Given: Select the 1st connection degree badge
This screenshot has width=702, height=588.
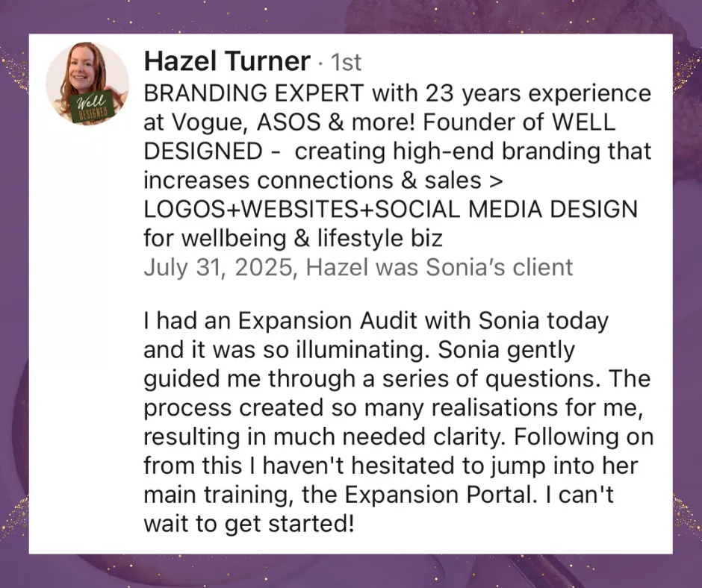Looking at the screenshot, I should pos(346,62).
